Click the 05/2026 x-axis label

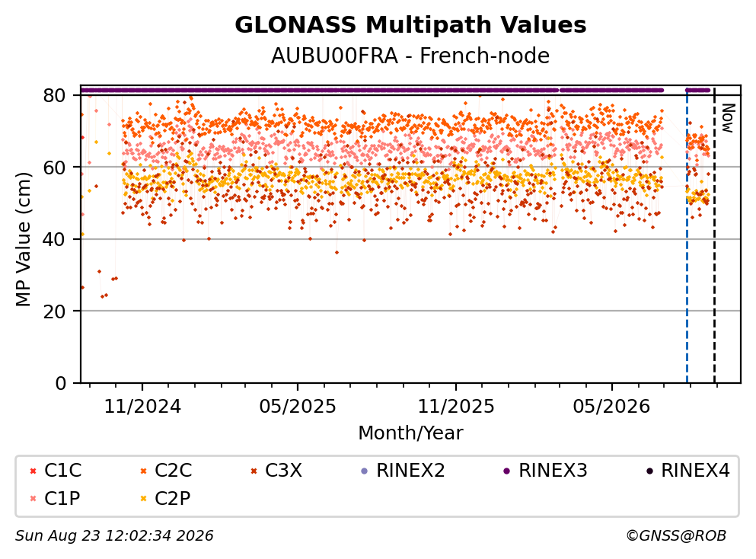[x=611, y=407]
